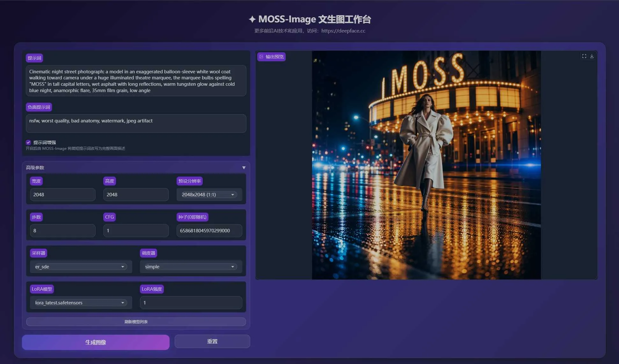Open the 采样器 dropdown showing er_sde
Image resolution: width=619 pixels, height=364 pixels.
tap(81, 267)
